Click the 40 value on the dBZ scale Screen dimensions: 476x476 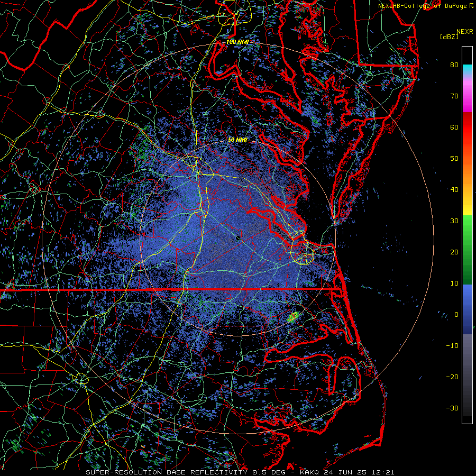click(x=454, y=190)
